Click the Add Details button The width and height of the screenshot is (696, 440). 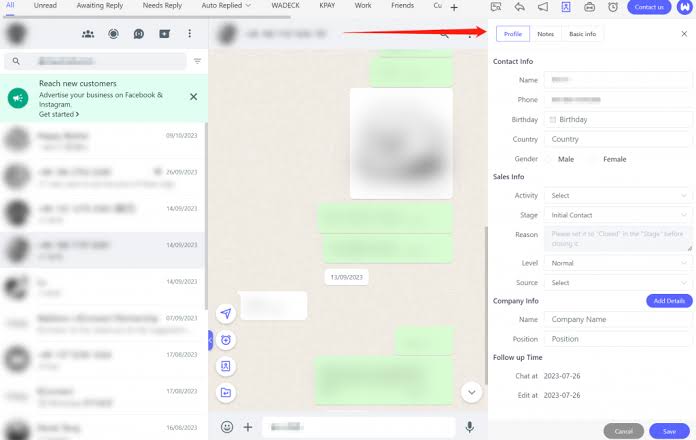[669, 301]
